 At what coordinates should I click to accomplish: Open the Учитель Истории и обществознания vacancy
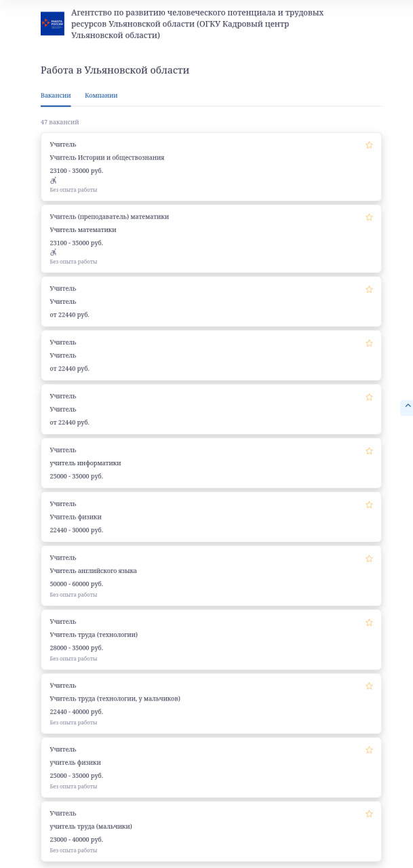[x=107, y=157]
